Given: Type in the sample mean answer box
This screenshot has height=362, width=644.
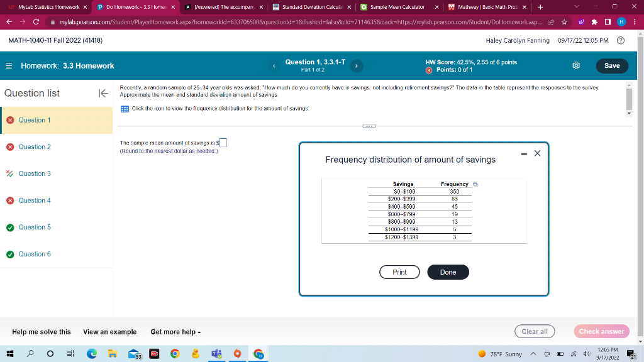Looking at the screenshot, I should tap(223, 141).
